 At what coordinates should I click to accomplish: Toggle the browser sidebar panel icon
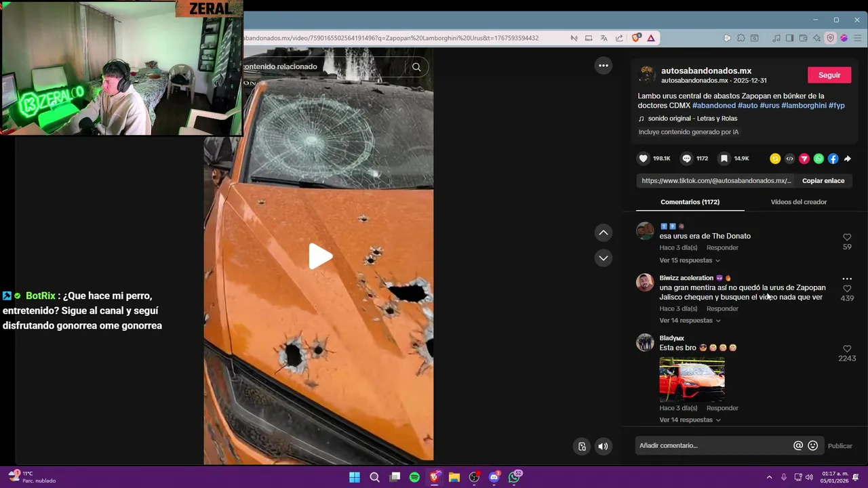point(789,38)
